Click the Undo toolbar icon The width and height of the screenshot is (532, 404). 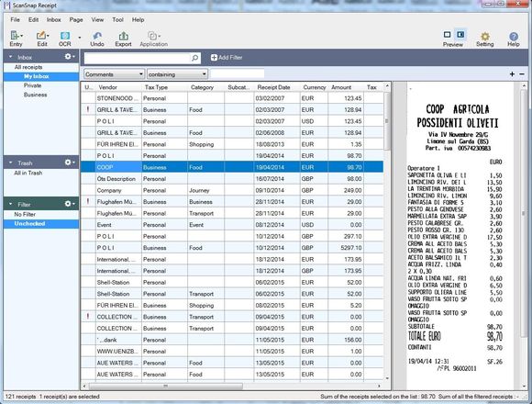(x=97, y=35)
